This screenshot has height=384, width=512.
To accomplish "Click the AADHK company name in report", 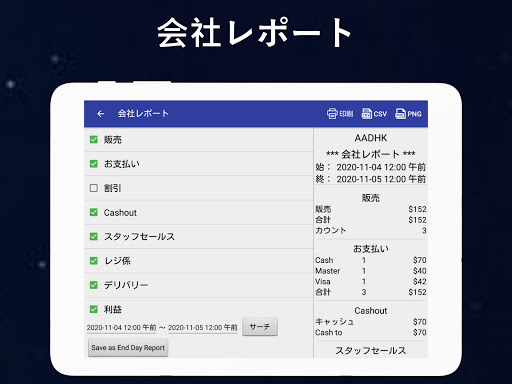I will (371, 138).
